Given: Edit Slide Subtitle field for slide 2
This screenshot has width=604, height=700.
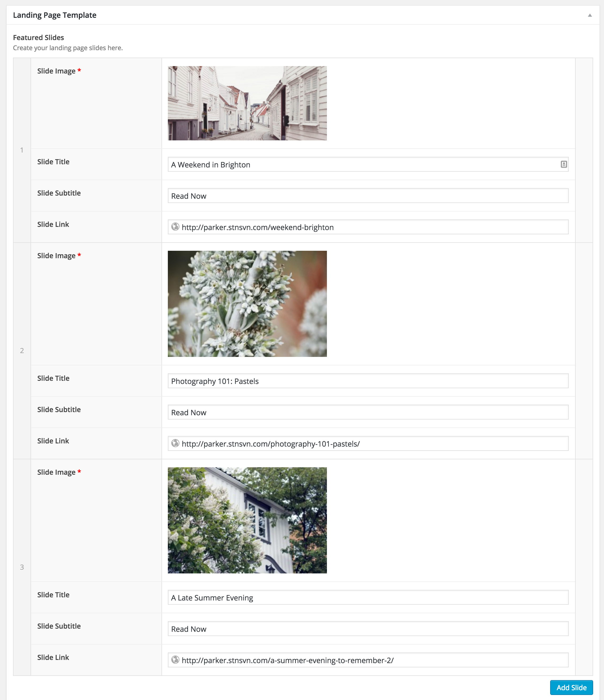Looking at the screenshot, I should (368, 412).
